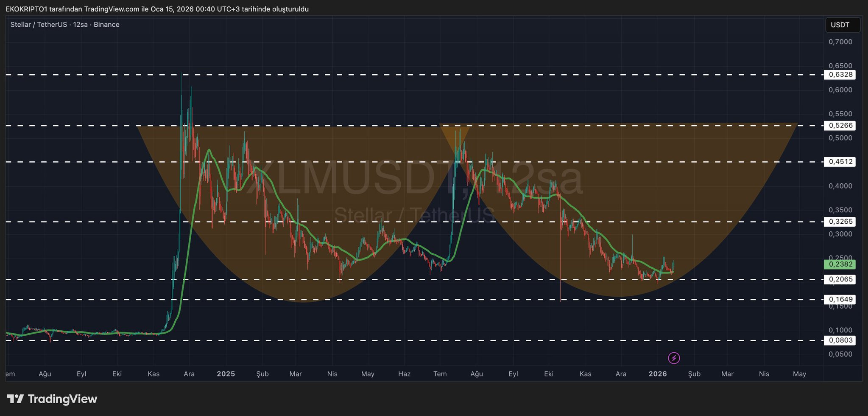Click the 2026 year marker on time axis

pyautogui.click(x=658, y=374)
